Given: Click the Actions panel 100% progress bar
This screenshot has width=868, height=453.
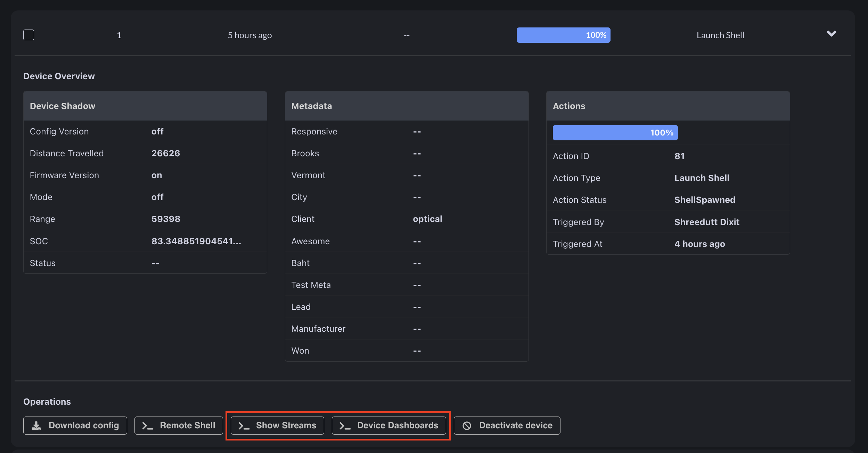Looking at the screenshot, I should pyautogui.click(x=615, y=133).
